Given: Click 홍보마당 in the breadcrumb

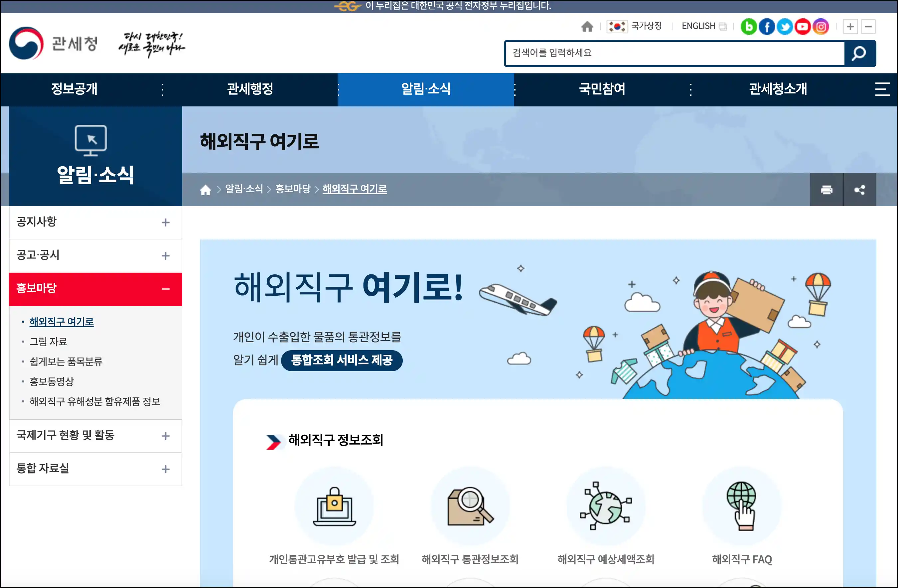Looking at the screenshot, I should (293, 189).
